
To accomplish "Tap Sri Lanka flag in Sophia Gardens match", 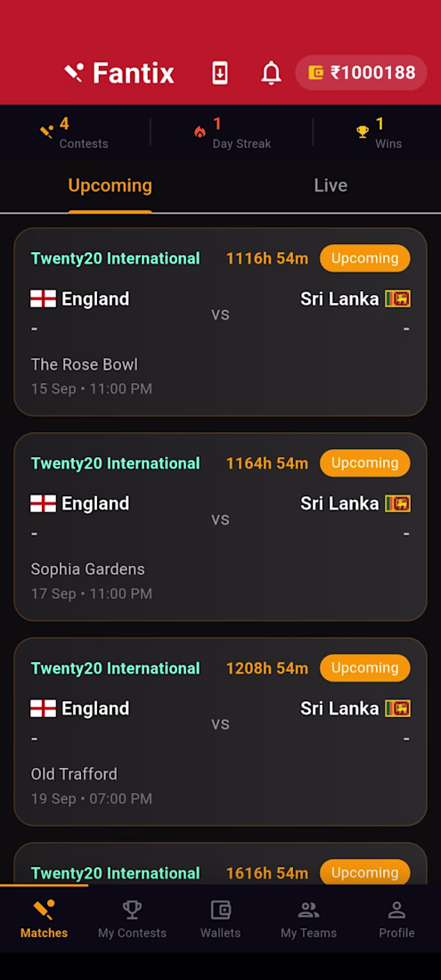I will pos(398,503).
